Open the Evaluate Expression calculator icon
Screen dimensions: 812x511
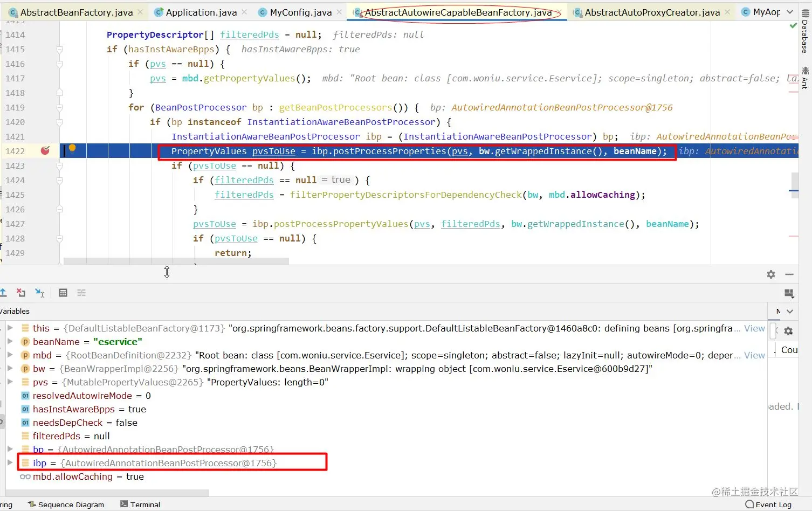click(x=63, y=293)
